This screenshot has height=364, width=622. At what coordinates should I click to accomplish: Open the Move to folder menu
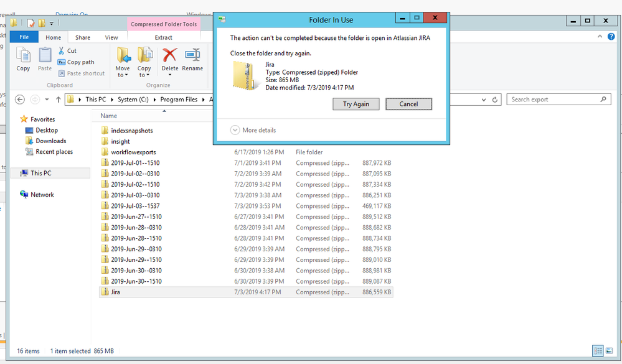[x=123, y=62]
